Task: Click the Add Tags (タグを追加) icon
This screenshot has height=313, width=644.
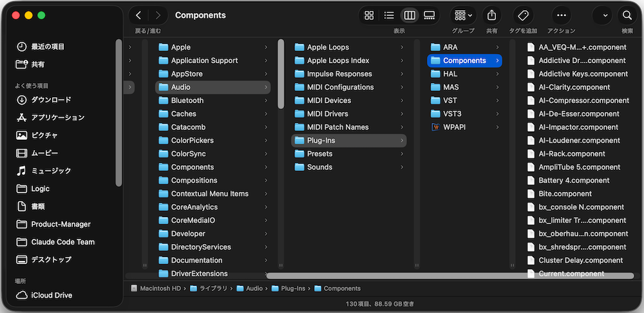Action: [523, 15]
